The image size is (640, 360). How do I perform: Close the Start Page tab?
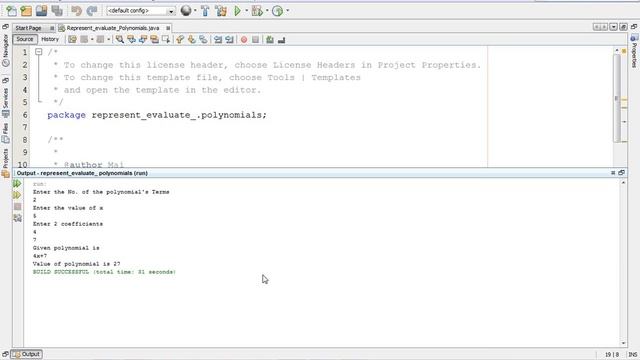52,28
